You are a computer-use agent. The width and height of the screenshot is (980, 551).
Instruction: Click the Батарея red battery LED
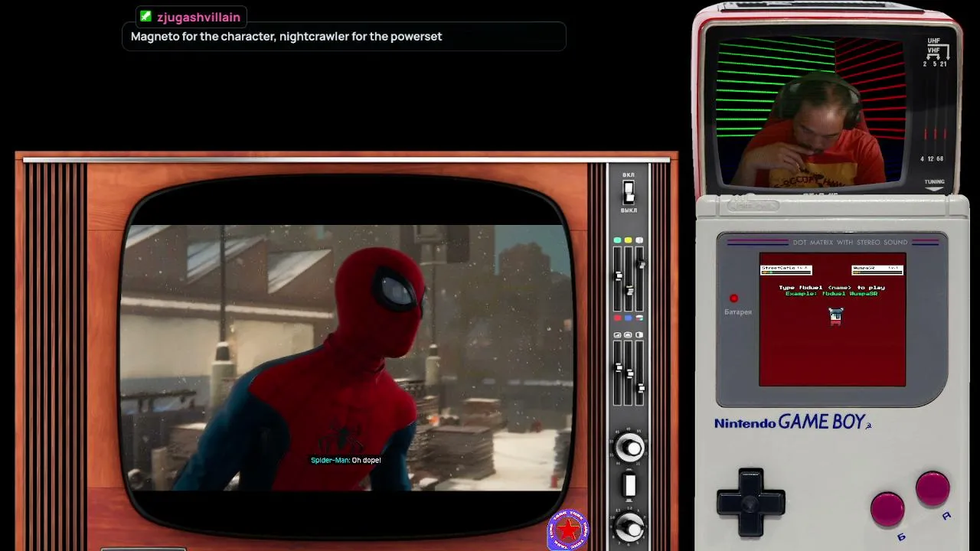click(733, 298)
